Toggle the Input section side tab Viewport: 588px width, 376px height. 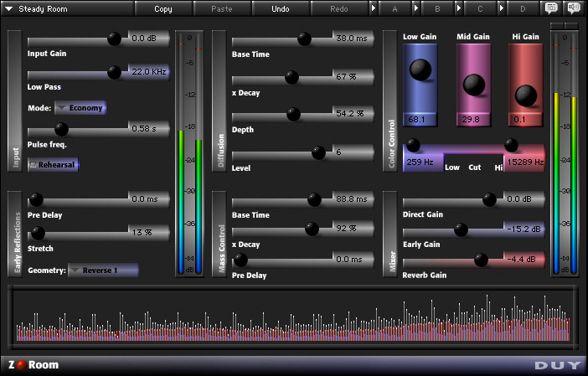tap(15, 100)
